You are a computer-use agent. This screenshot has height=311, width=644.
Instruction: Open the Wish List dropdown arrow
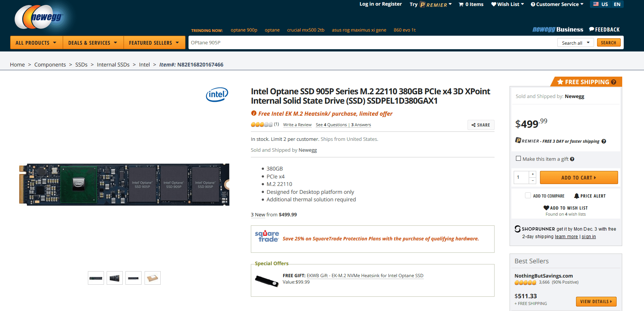pyautogui.click(x=522, y=4)
